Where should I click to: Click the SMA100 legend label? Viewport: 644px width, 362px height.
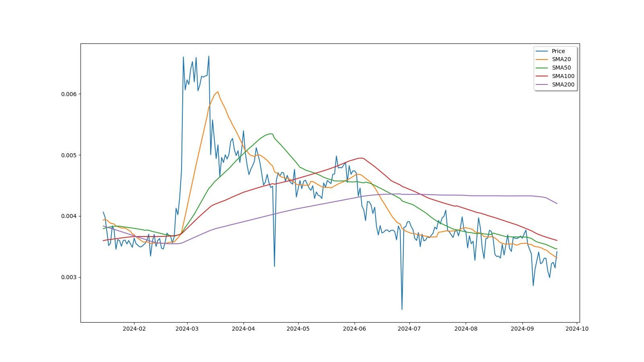563,76
